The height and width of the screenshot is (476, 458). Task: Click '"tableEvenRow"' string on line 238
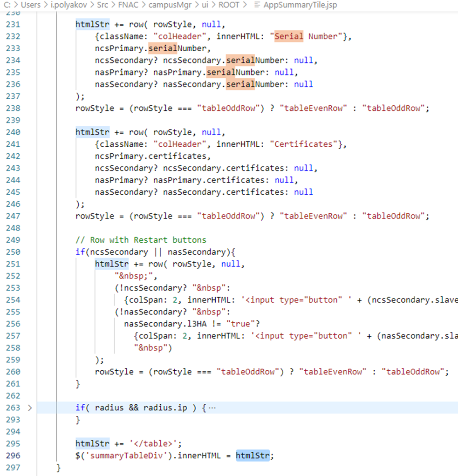point(314,108)
